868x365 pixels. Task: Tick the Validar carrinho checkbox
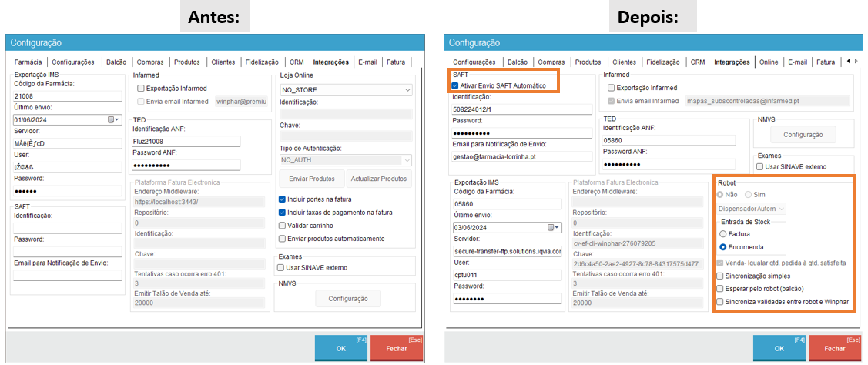click(283, 226)
